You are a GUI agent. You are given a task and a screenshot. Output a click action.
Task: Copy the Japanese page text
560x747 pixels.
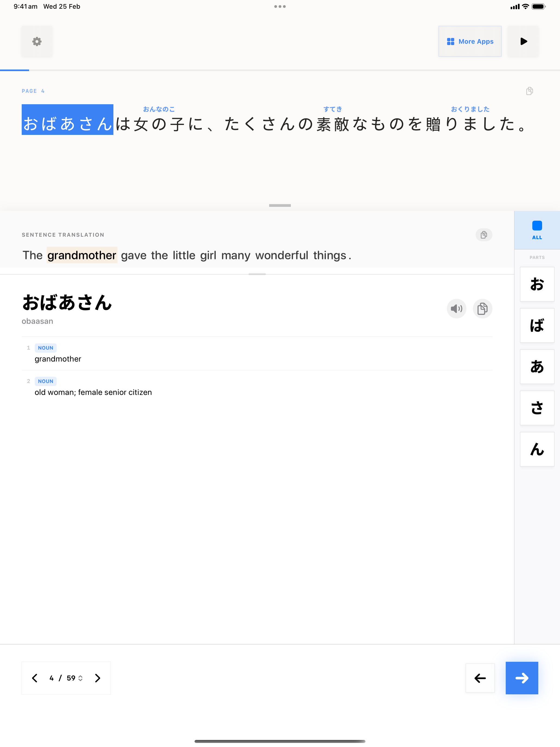point(529,91)
